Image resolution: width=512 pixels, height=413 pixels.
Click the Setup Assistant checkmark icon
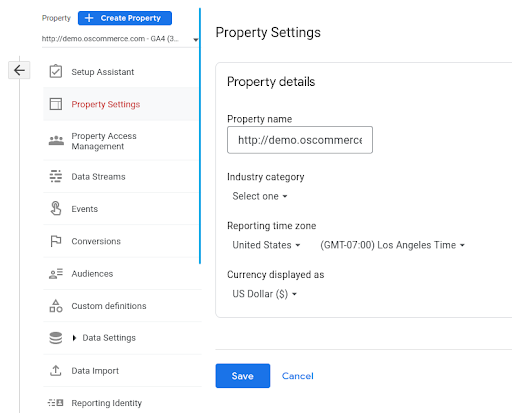[56, 71]
